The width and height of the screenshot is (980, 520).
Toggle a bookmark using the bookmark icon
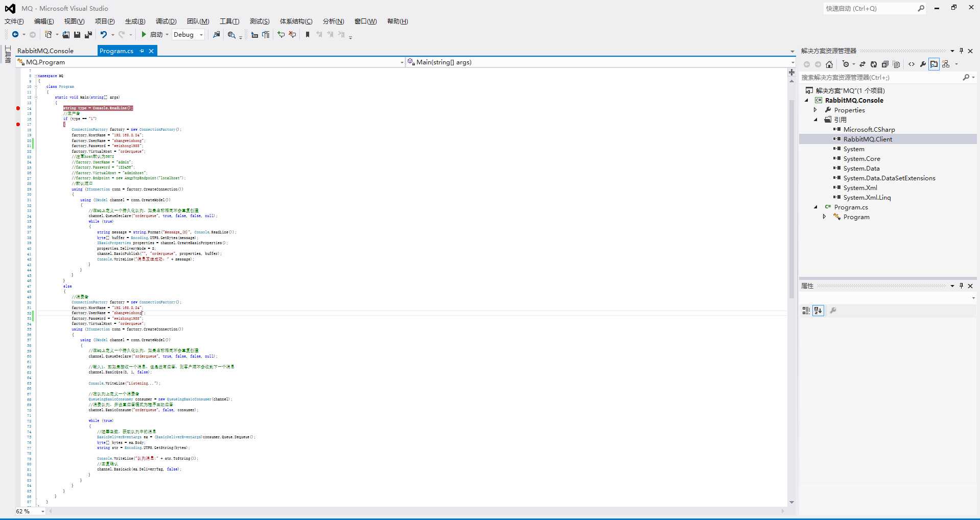pyautogui.click(x=308, y=35)
